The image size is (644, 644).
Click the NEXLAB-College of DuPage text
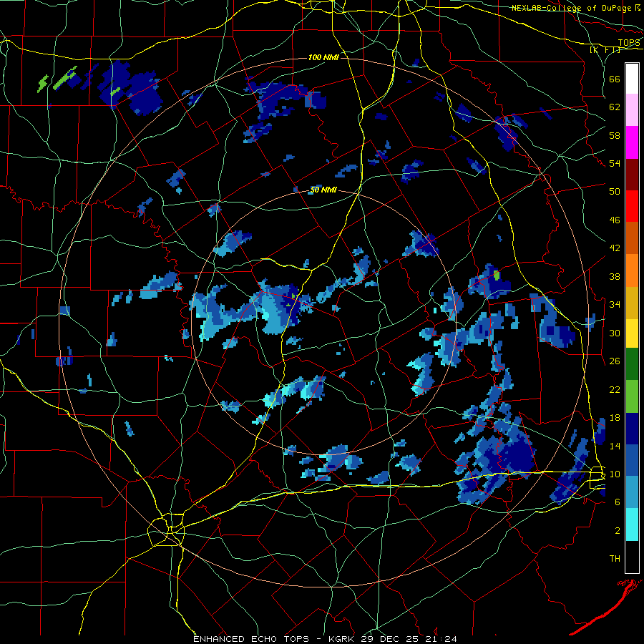click(572, 8)
